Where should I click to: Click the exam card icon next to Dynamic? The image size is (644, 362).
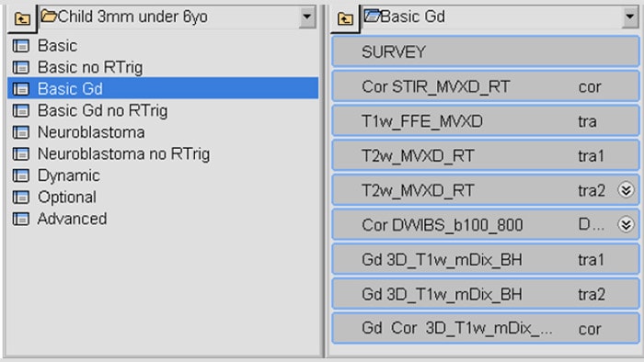(x=21, y=175)
